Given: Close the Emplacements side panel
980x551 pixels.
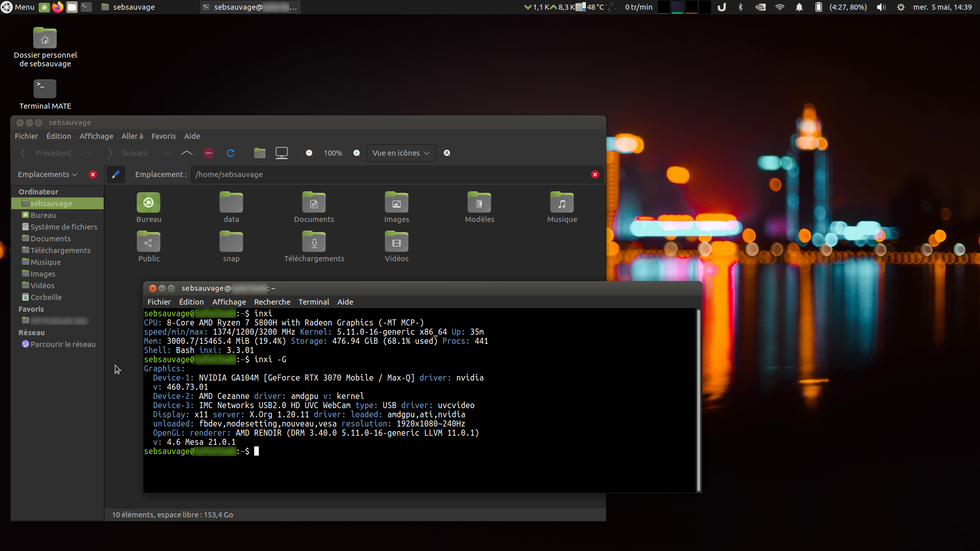Looking at the screenshot, I should tap(93, 174).
